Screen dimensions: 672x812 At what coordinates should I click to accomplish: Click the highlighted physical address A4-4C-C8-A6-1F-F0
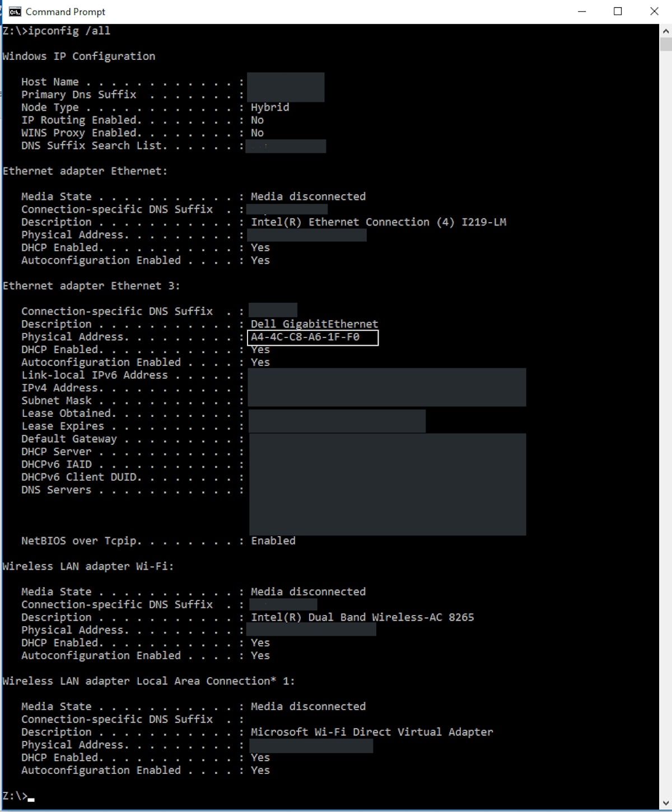point(305,337)
